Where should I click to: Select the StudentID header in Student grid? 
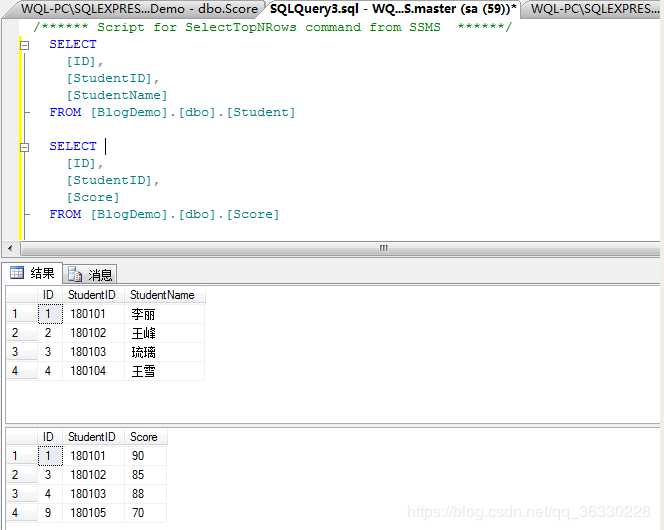[x=93, y=295]
